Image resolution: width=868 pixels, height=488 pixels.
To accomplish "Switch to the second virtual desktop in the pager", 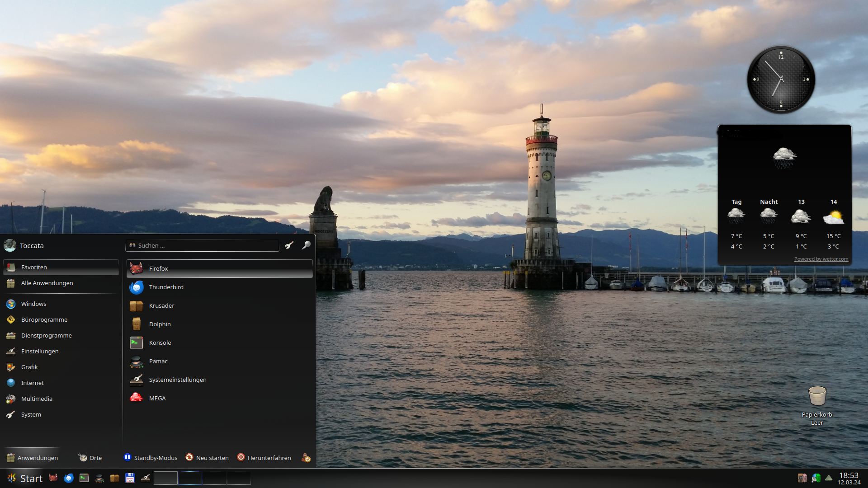I will 190,478.
